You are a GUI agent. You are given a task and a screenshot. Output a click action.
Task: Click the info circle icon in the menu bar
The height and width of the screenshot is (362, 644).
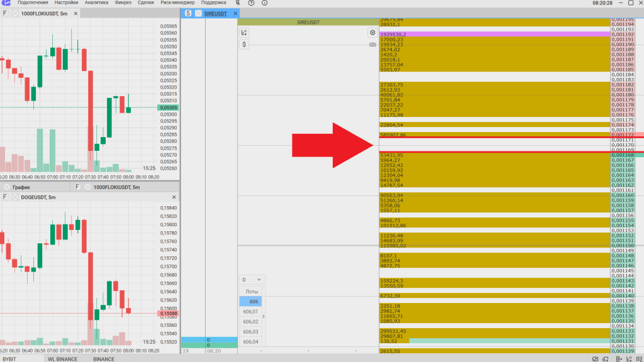pyautogui.click(x=264, y=3)
